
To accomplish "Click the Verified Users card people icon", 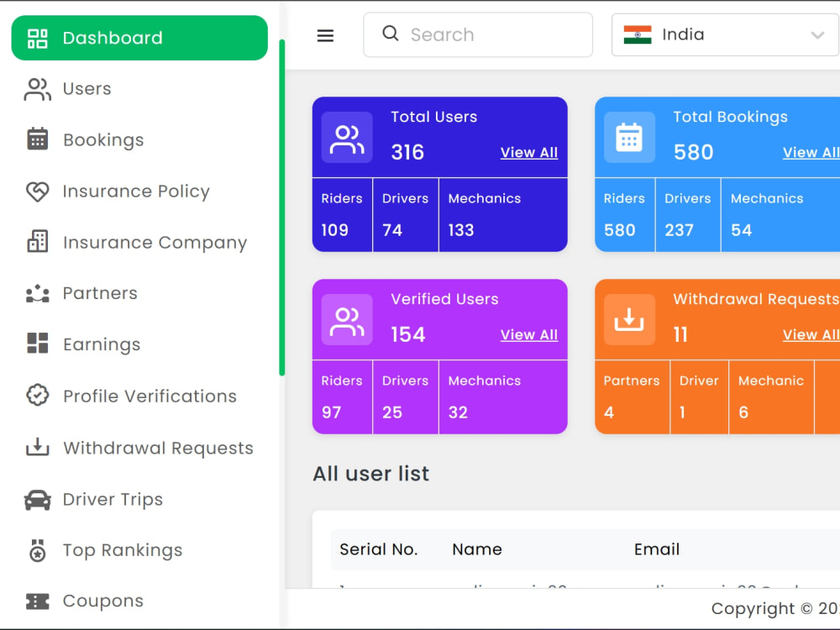I will point(347,320).
